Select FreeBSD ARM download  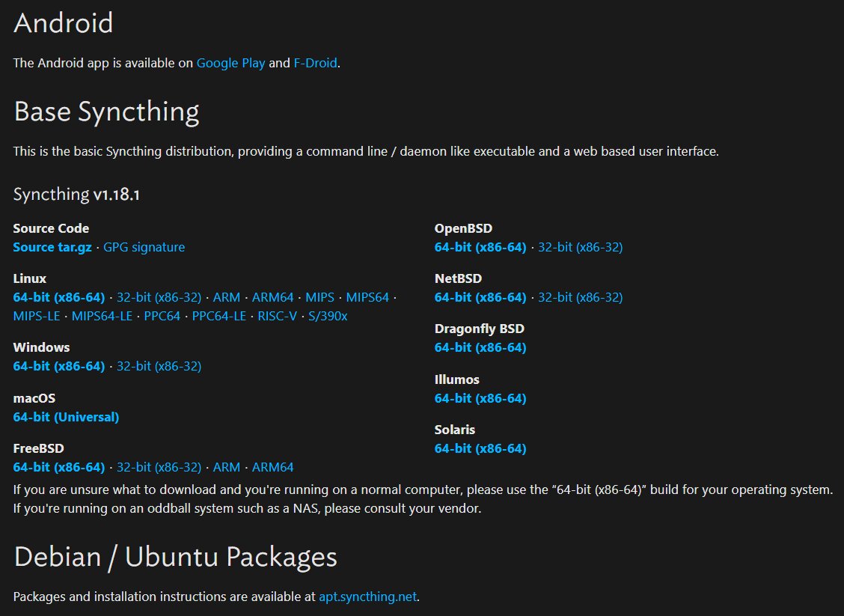(227, 467)
